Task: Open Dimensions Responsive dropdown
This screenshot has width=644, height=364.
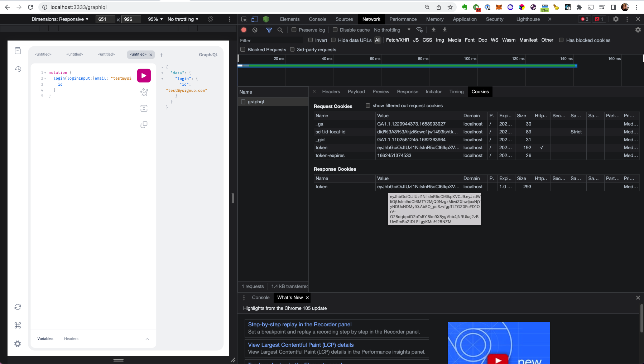Action: coord(60,19)
